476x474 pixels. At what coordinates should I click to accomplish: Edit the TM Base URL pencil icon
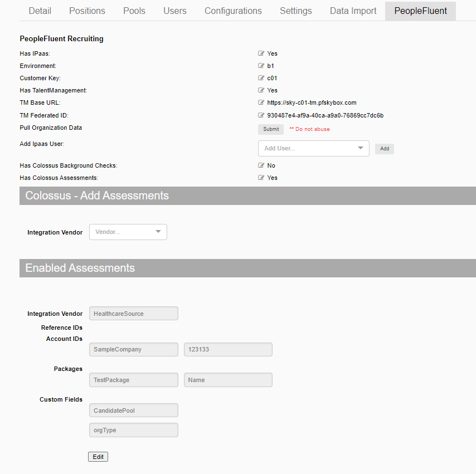261,102
